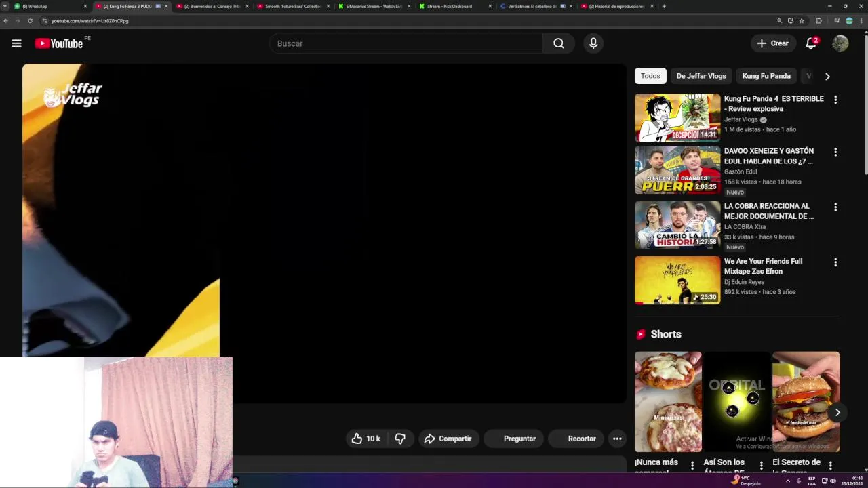Open options for Kung Fu Panda 4 video
Image resolution: width=868 pixels, height=488 pixels.
tap(835, 100)
